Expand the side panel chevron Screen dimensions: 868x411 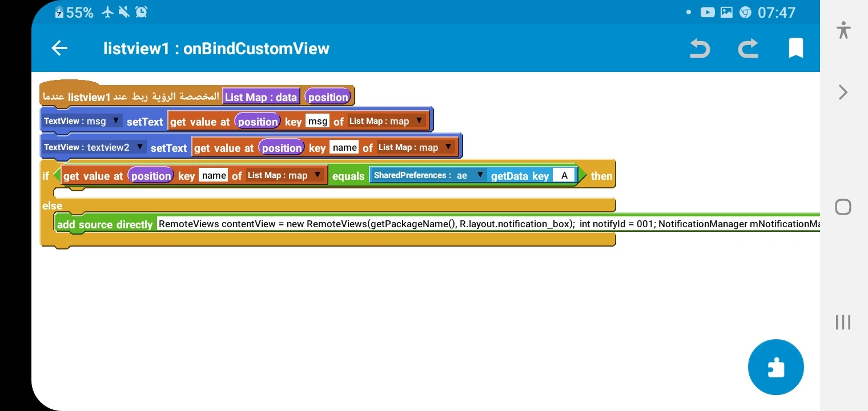[843, 92]
